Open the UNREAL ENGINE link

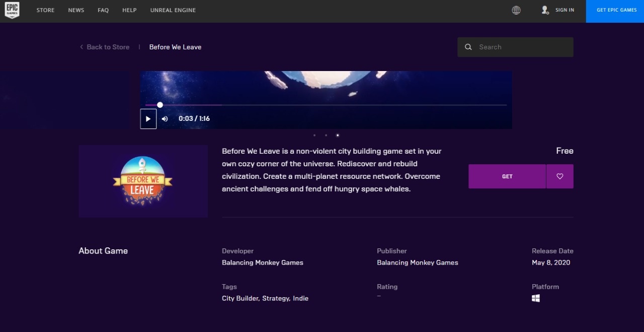click(x=173, y=10)
